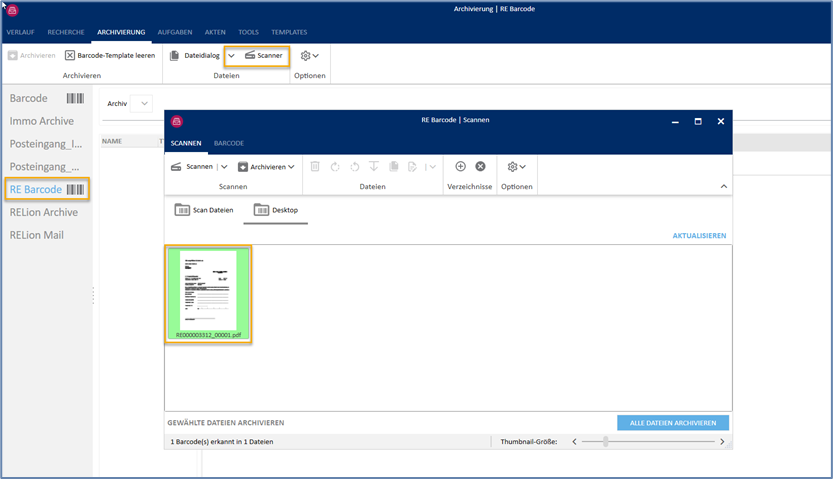Open the Archiv combo box dropdown
The height and width of the screenshot is (479, 833).
144,103
